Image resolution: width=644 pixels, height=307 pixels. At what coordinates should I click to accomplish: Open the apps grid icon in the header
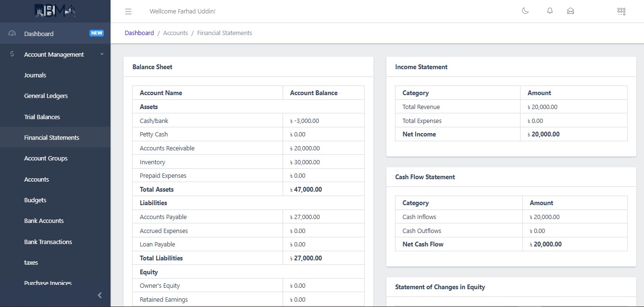tap(621, 11)
